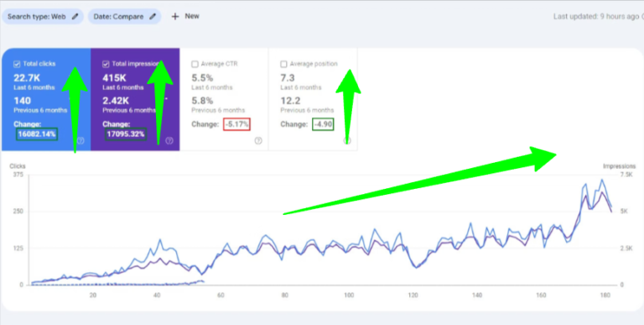This screenshot has width=644, height=325.
Task: Select the 415K impressions value
Action: (114, 78)
